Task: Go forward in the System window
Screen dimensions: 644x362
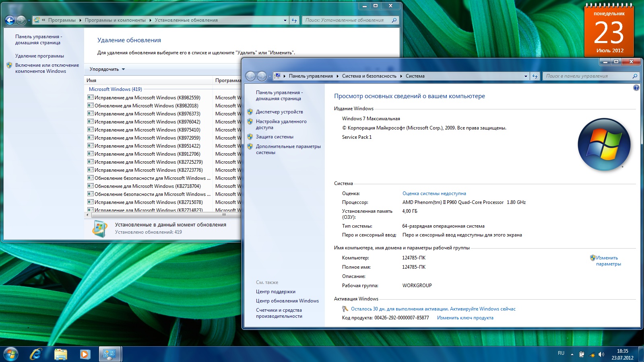Action: click(262, 76)
